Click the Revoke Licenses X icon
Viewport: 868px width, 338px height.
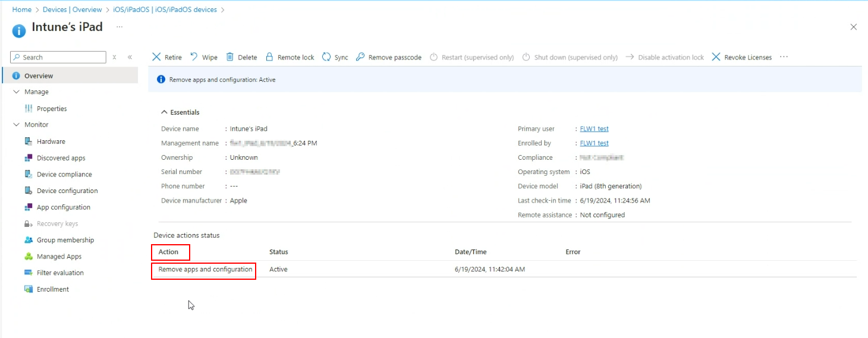tap(716, 57)
